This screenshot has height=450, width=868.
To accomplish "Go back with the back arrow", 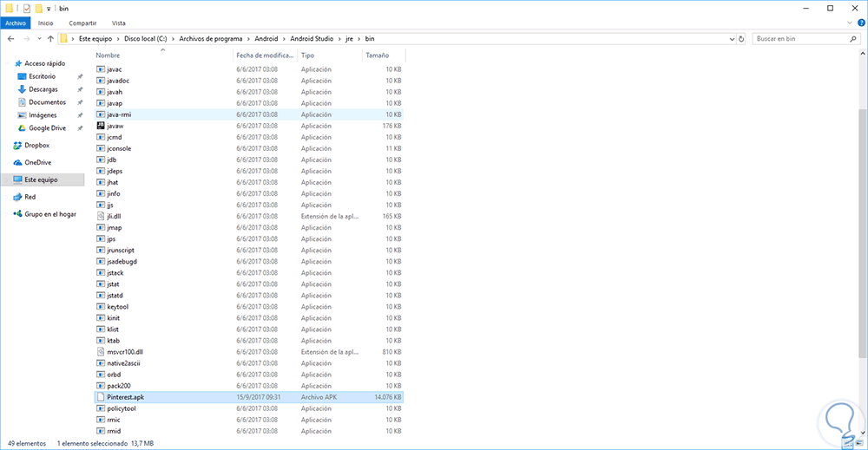I will [11, 39].
